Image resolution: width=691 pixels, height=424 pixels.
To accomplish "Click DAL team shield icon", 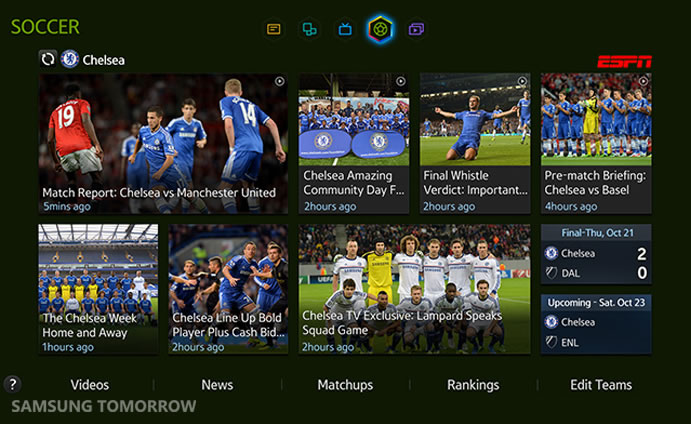I will point(551,273).
